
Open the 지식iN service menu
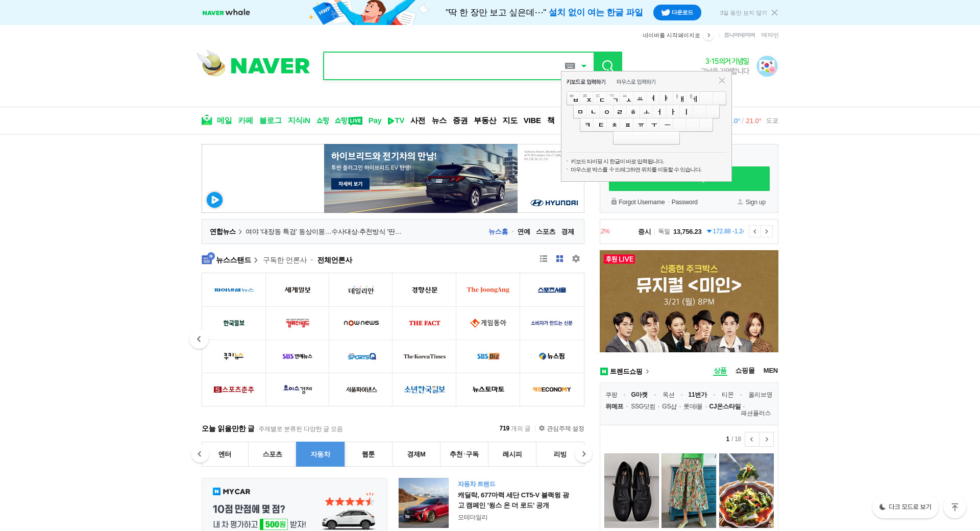point(299,120)
